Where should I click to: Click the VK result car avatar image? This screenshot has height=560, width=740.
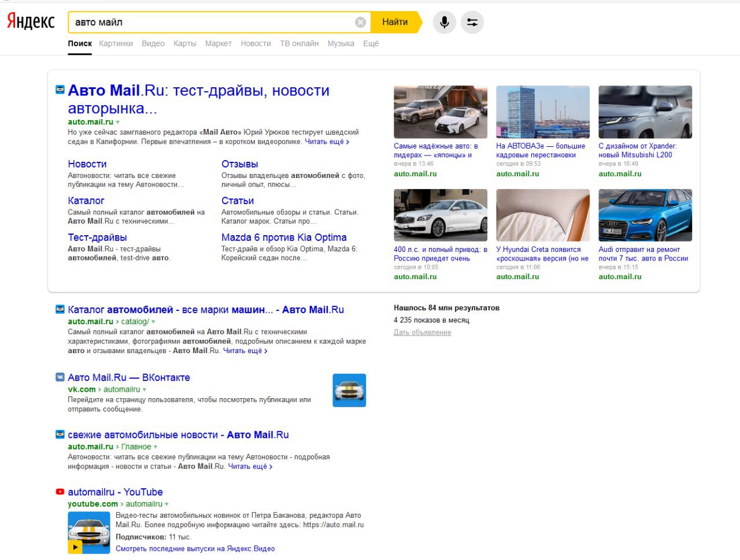(x=349, y=390)
